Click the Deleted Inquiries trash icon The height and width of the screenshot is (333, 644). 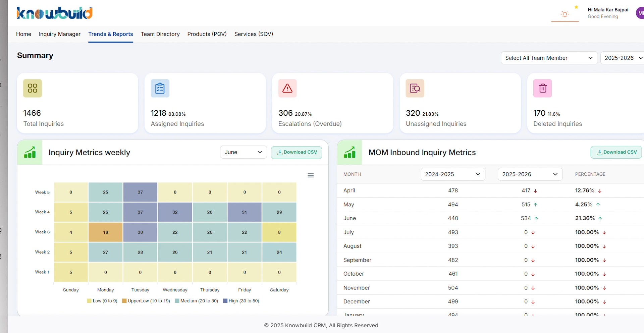coord(542,88)
